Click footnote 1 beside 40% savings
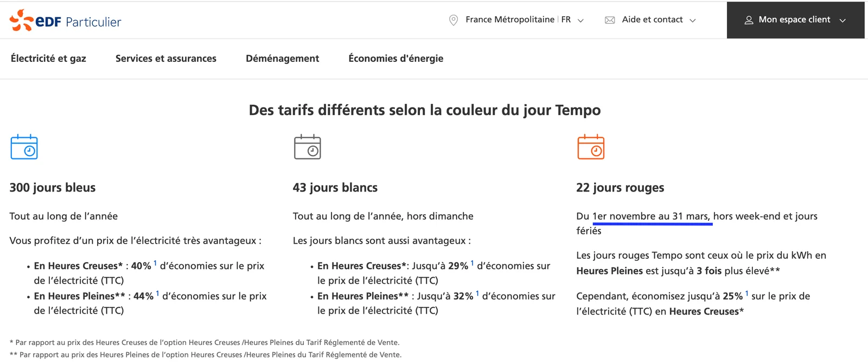The height and width of the screenshot is (364, 868). (155, 263)
